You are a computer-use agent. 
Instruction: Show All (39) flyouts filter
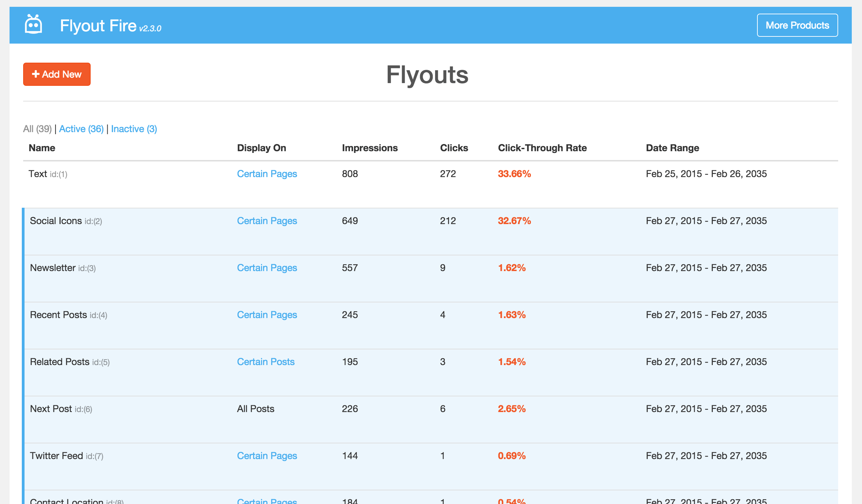pyautogui.click(x=37, y=129)
